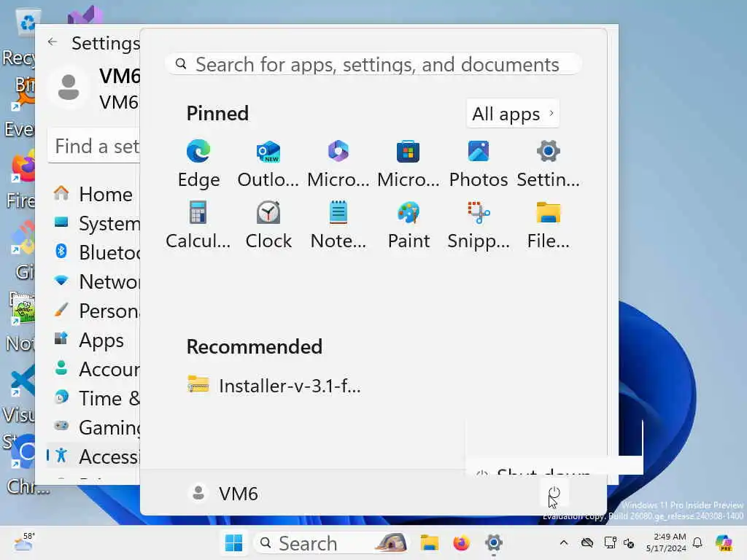747x560 pixels.
Task: Expand All apps list
Action: (x=513, y=114)
